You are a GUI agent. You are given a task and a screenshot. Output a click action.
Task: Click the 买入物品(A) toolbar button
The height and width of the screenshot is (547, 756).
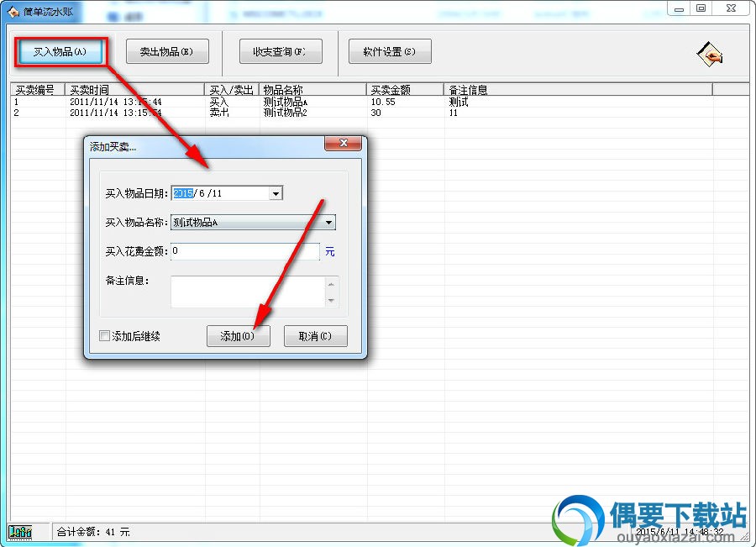coord(60,51)
